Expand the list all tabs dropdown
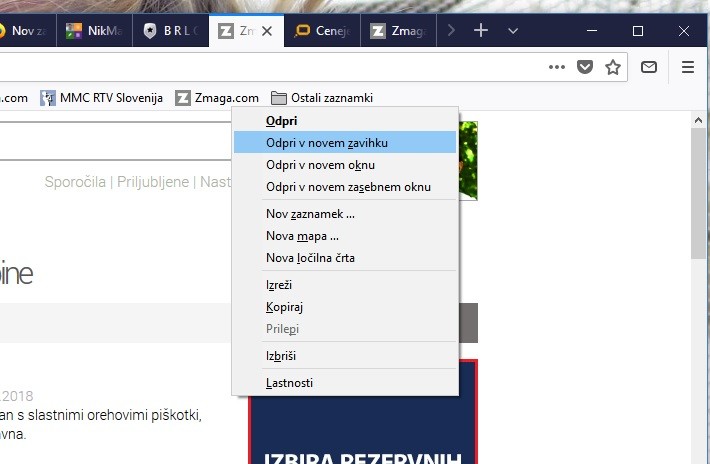Image resolution: width=710 pixels, height=464 pixels. tap(513, 31)
